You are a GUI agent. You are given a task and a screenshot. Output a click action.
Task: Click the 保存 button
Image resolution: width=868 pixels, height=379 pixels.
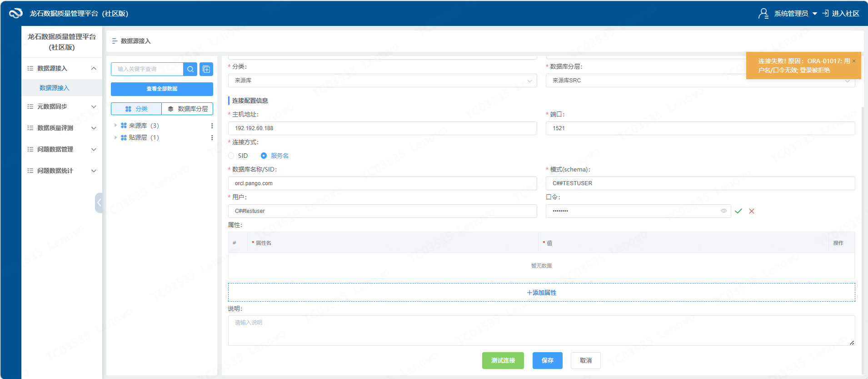click(547, 360)
